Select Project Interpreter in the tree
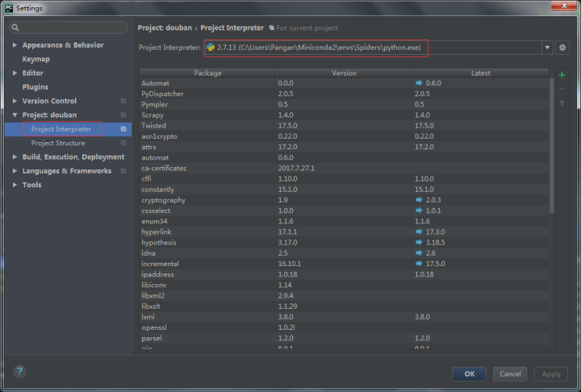The width and height of the screenshot is (581, 392). pos(61,129)
